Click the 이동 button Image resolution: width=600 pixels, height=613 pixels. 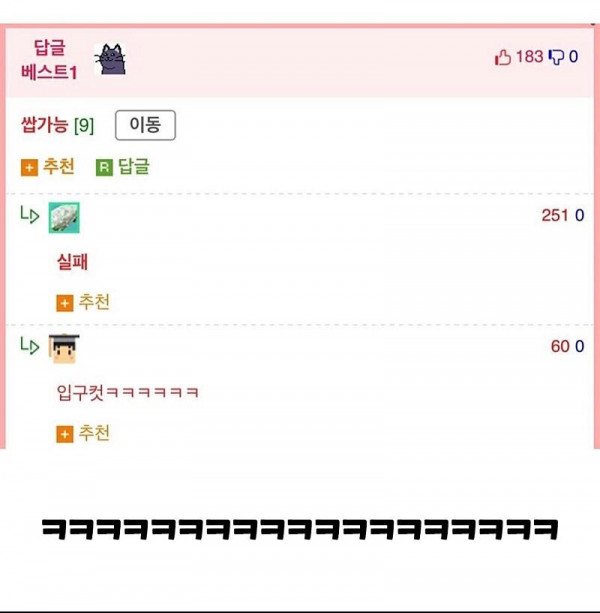pyautogui.click(x=145, y=125)
